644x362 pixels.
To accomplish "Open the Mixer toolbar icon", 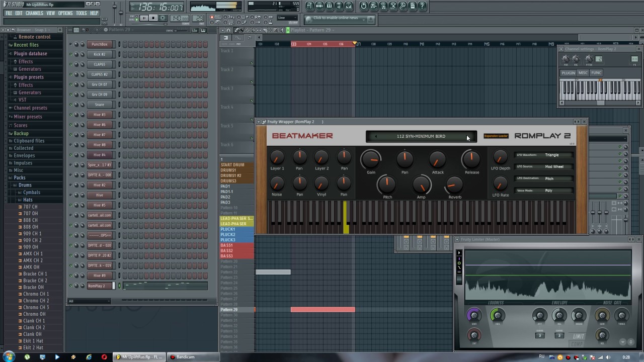I will (x=349, y=6).
